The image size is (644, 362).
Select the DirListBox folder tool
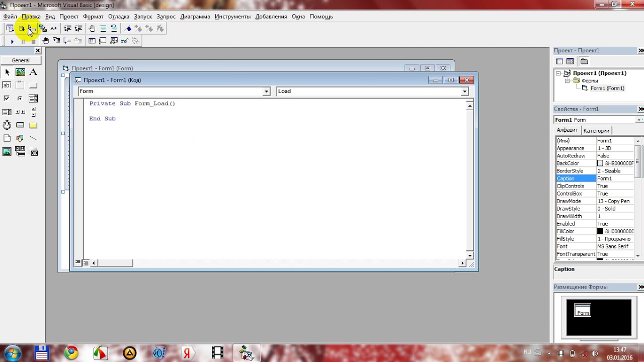pos(33,125)
